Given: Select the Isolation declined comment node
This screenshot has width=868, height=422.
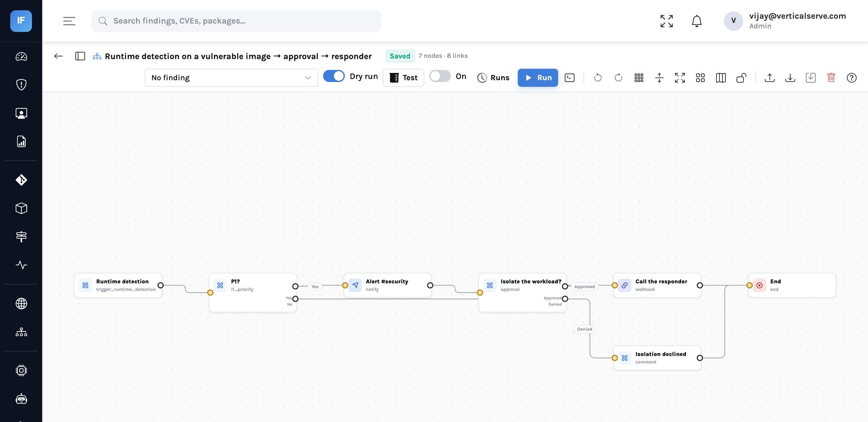Looking at the screenshot, I should (657, 358).
